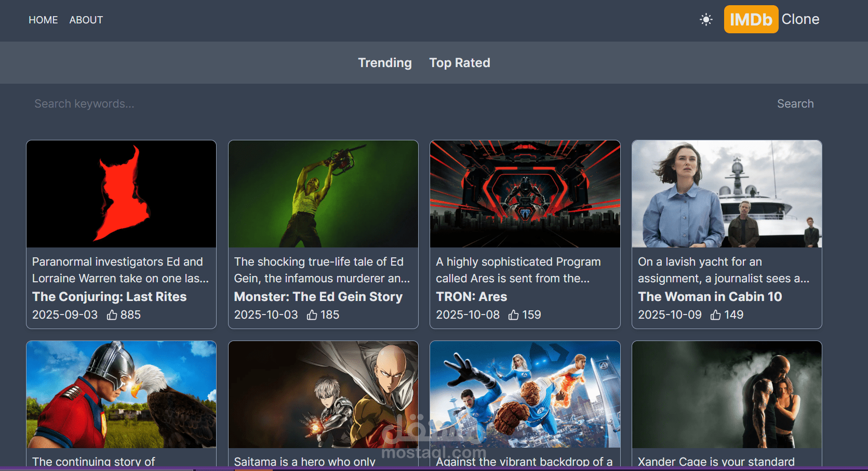Click the Search button
This screenshot has width=868, height=471.
tap(795, 104)
